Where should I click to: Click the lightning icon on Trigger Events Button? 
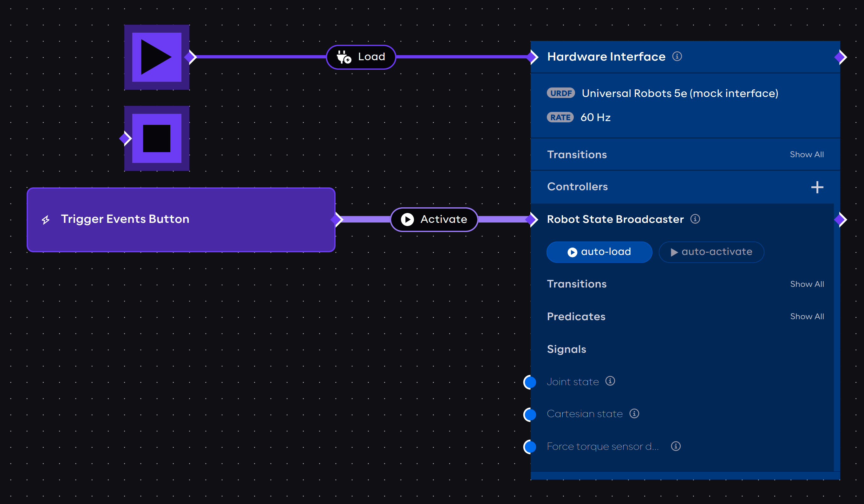[x=46, y=219]
